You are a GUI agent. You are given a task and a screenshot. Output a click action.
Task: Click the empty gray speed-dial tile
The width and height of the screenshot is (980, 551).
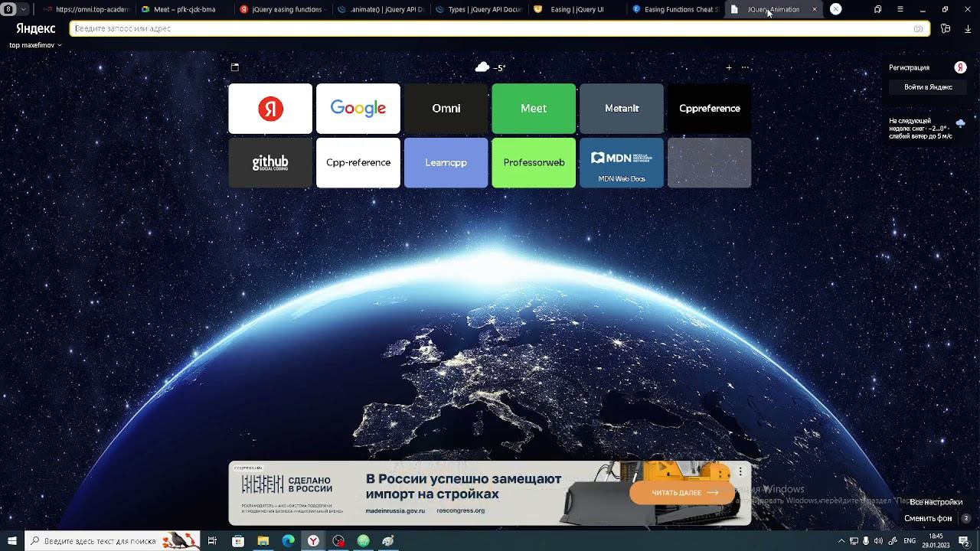(709, 162)
